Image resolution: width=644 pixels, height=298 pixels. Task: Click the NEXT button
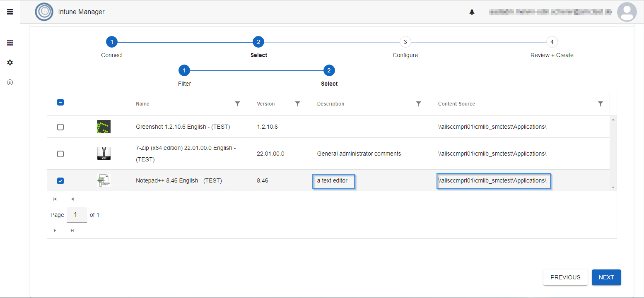(x=606, y=277)
